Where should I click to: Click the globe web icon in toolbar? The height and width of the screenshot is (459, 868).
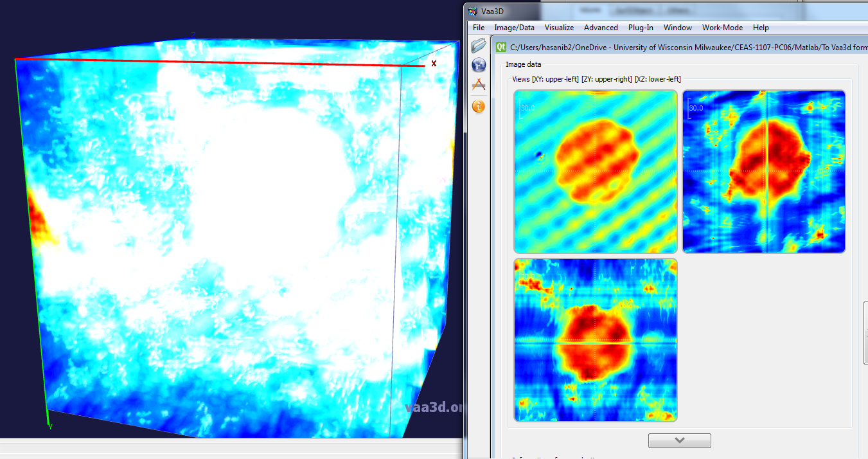click(479, 65)
